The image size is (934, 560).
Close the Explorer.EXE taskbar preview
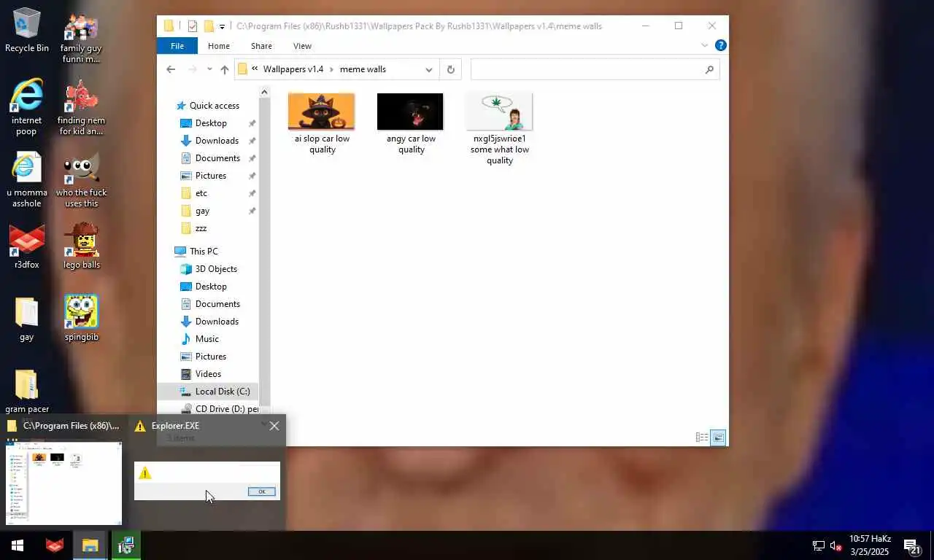coord(274,426)
